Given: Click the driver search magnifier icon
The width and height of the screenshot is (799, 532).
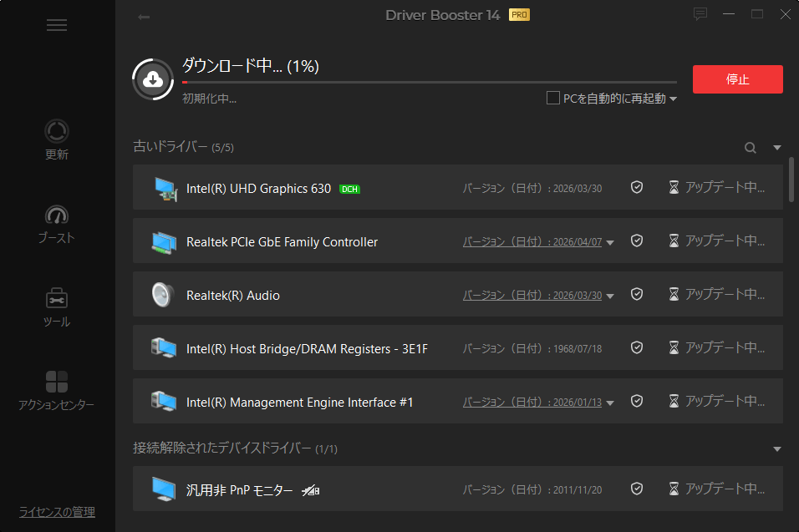Looking at the screenshot, I should [750, 148].
